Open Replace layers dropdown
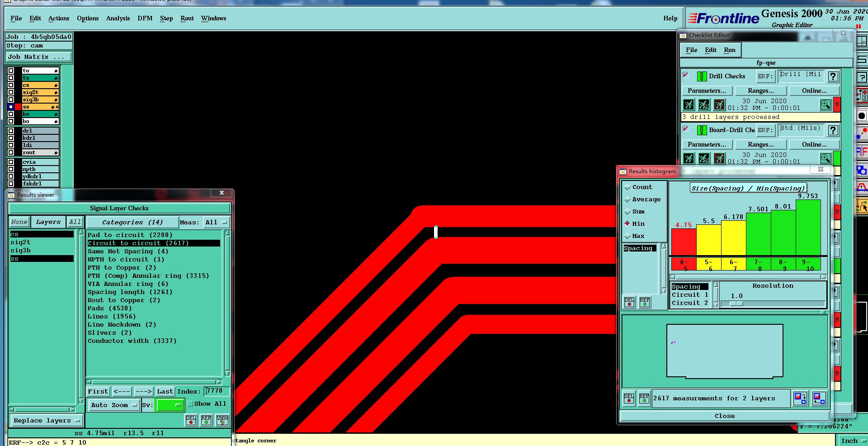This screenshot has width=868, height=446. tap(47, 421)
